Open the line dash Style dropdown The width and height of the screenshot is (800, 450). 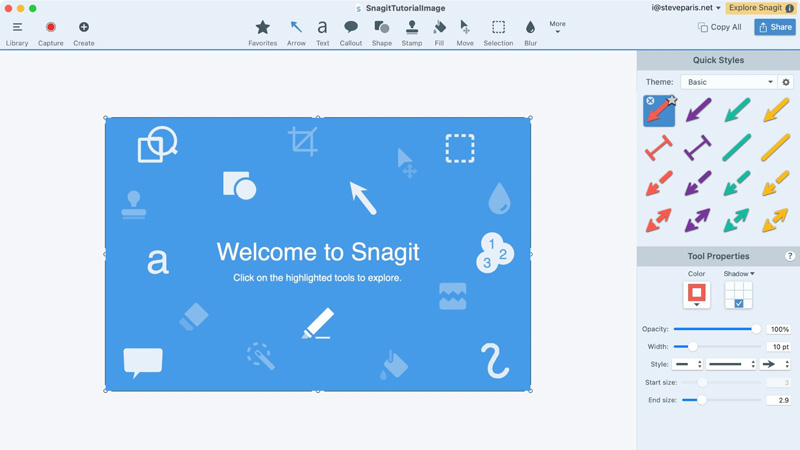point(731,364)
